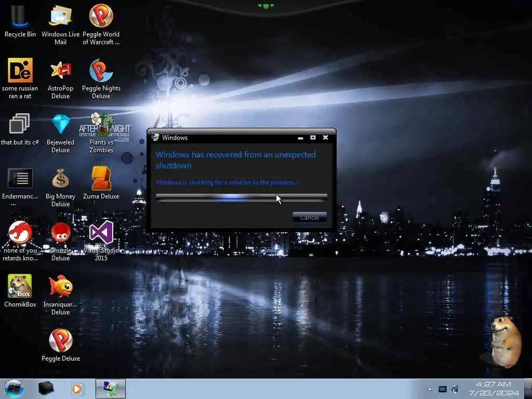Maximize the Windows recovery dialog

pos(313,137)
